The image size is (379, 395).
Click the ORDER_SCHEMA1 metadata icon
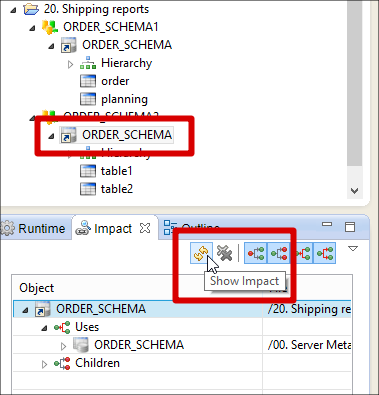click(x=50, y=27)
